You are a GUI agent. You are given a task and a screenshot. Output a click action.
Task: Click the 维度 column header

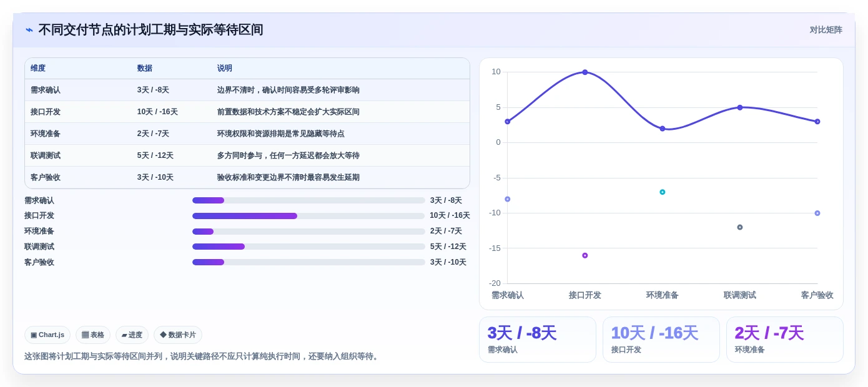coord(38,68)
